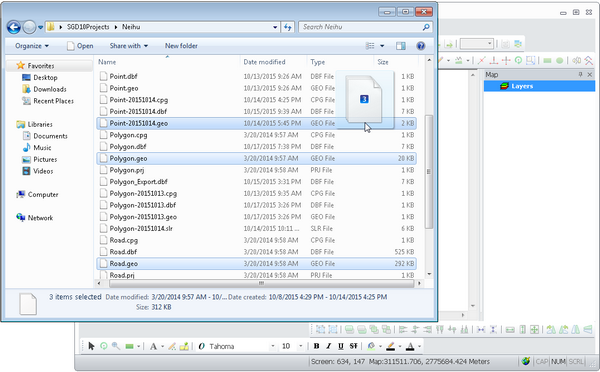Viewport: 600px width, 372px height.
Task: Click the red cross snapping tool icon
Action: [482, 60]
